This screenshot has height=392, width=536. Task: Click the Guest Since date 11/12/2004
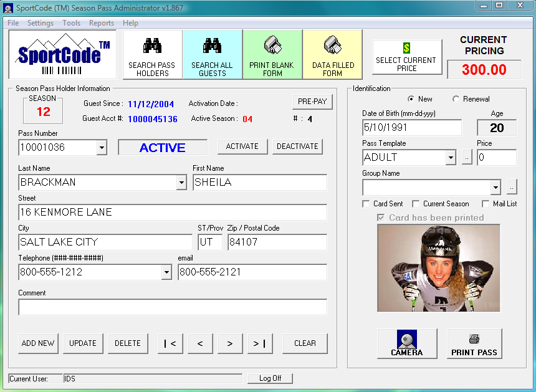point(151,104)
